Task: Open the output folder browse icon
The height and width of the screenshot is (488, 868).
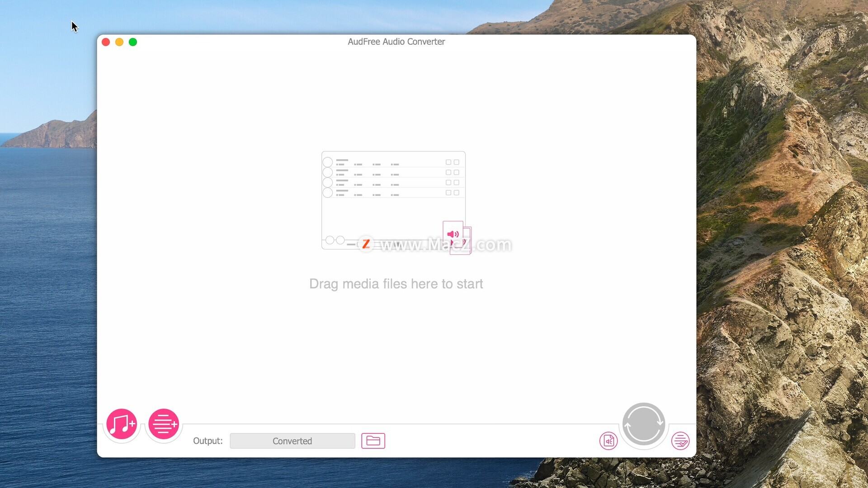Action: click(373, 441)
